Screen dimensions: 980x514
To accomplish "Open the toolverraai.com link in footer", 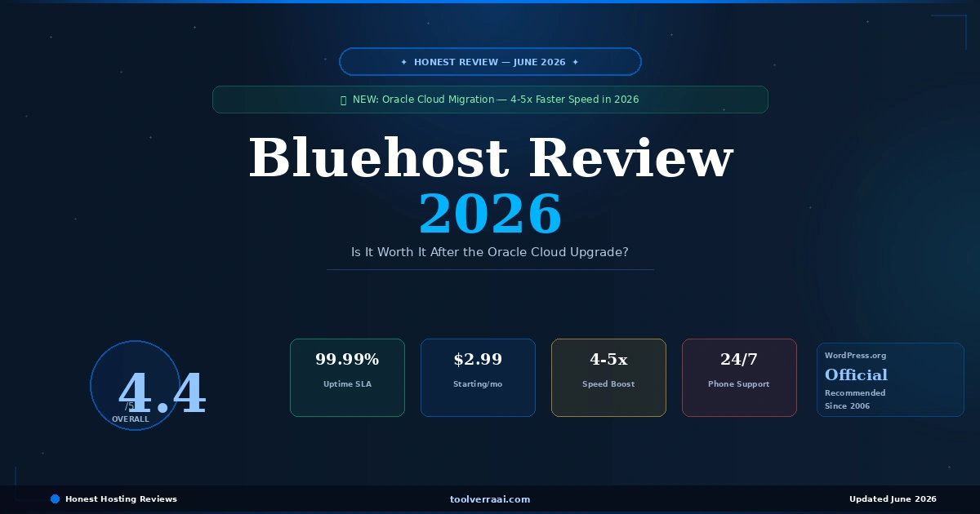I will (x=490, y=498).
